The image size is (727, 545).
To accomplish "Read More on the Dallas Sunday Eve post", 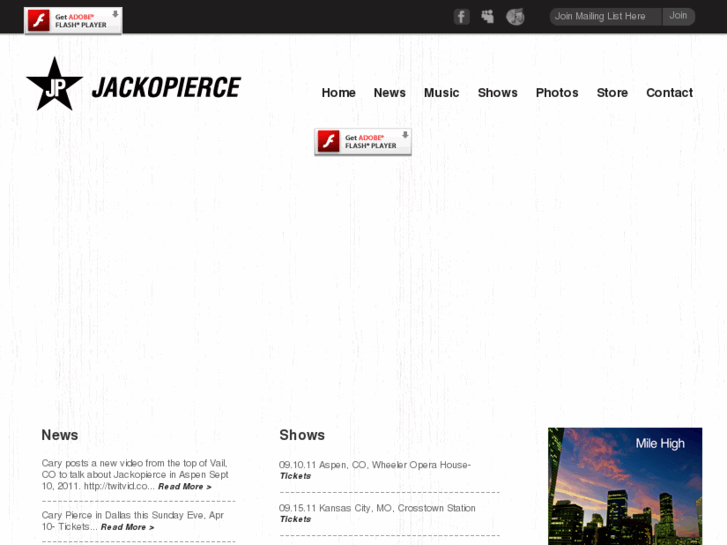I will point(127,527).
